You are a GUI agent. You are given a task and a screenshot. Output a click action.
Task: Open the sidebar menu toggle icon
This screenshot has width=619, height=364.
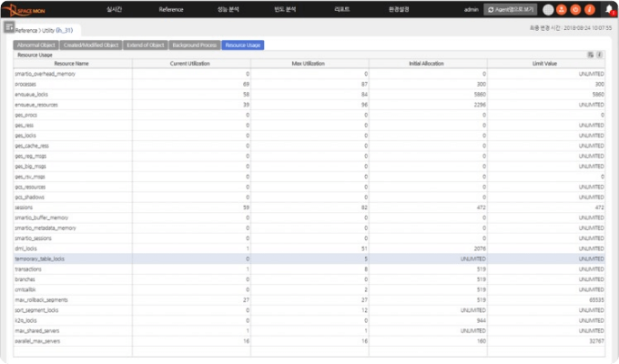click(x=8, y=29)
